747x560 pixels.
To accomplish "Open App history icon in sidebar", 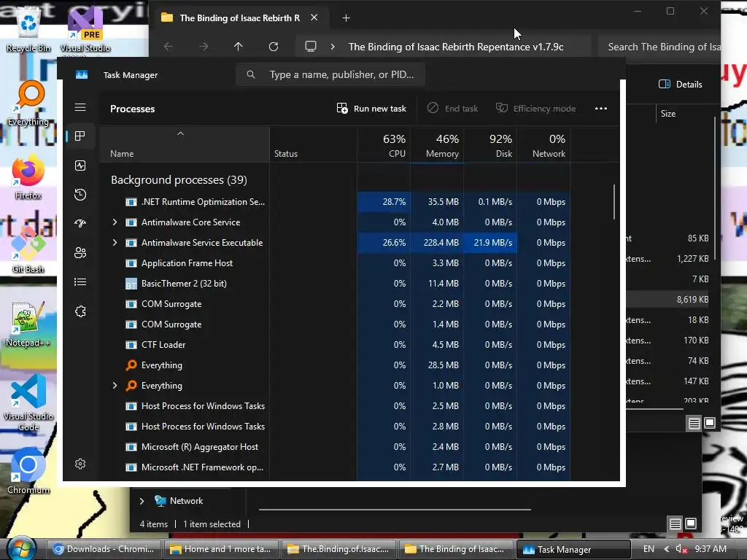I will click(x=80, y=194).
